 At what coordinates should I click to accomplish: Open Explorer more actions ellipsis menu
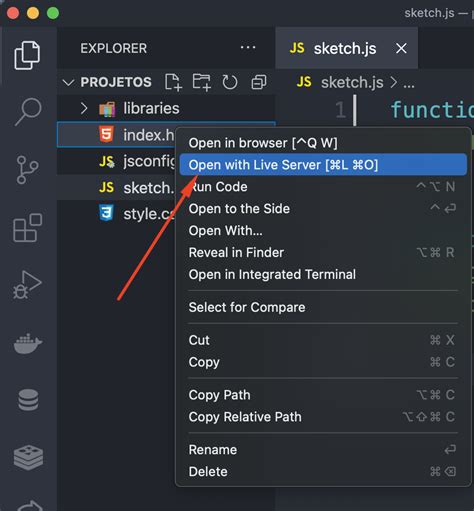point(248,48)
